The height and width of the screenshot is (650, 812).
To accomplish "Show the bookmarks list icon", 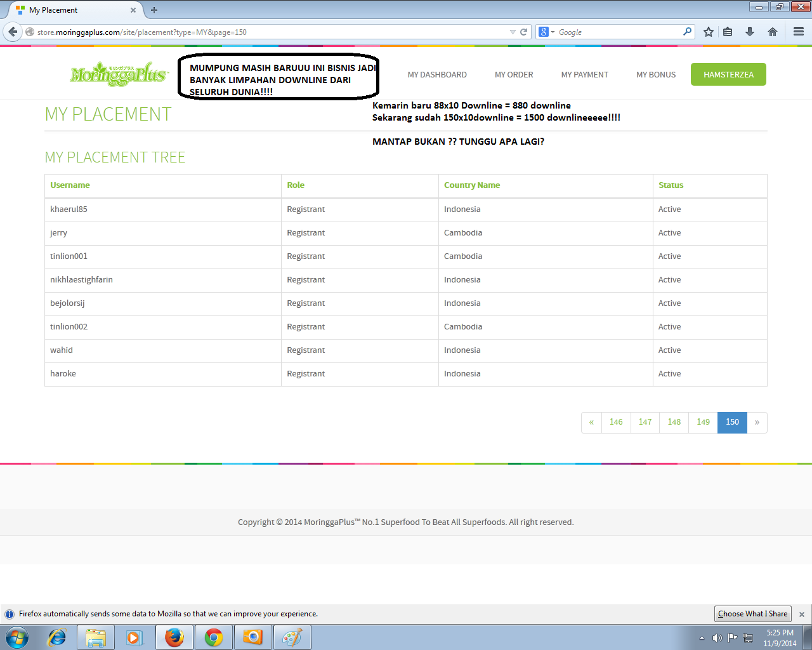I will pos(728,32).
